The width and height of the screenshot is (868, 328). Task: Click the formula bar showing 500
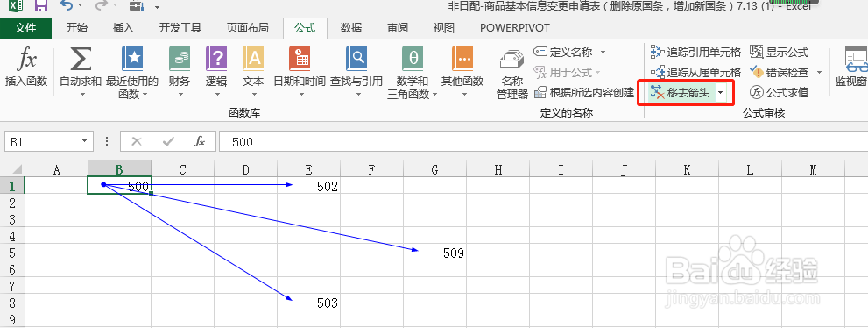click(543, 142)
